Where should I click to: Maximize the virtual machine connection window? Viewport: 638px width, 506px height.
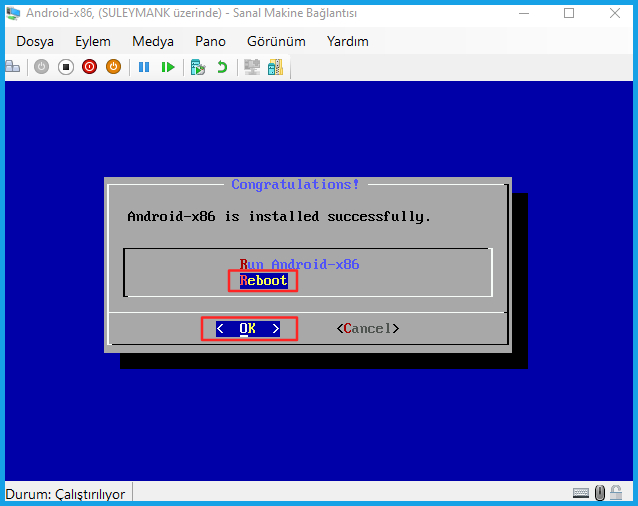tap(569, 13)
